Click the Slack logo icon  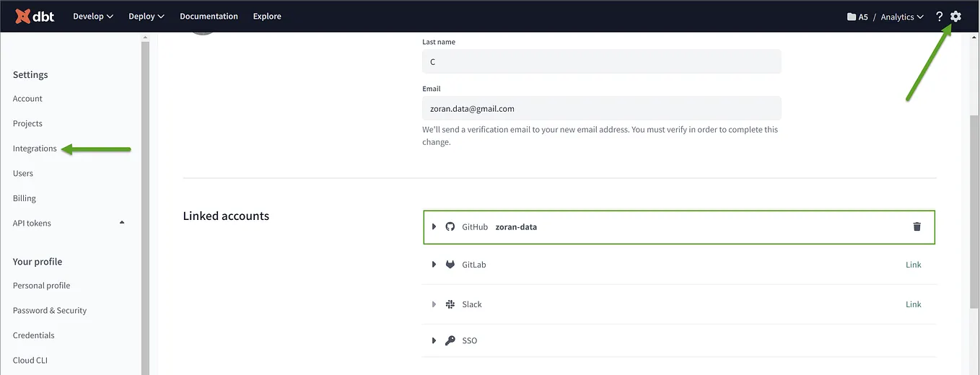pyautogui.click(x=450, y=304)
